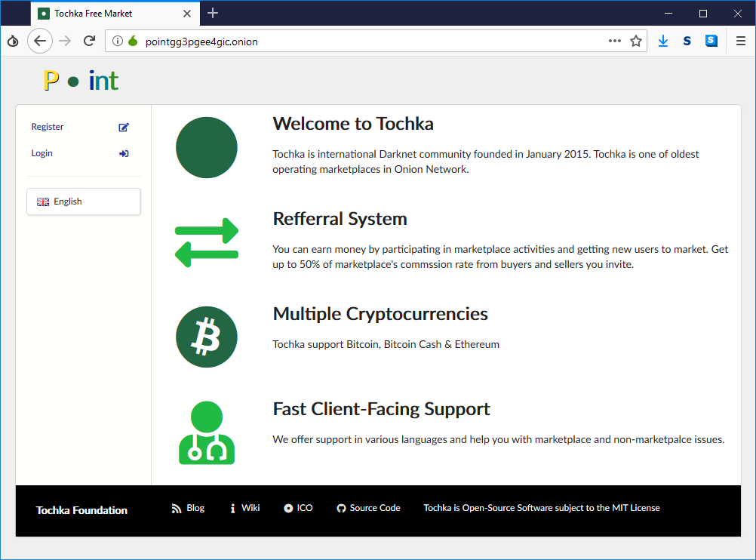Click the Login arrow icon in sidebar
756x560 pixels.
point(124,153)
